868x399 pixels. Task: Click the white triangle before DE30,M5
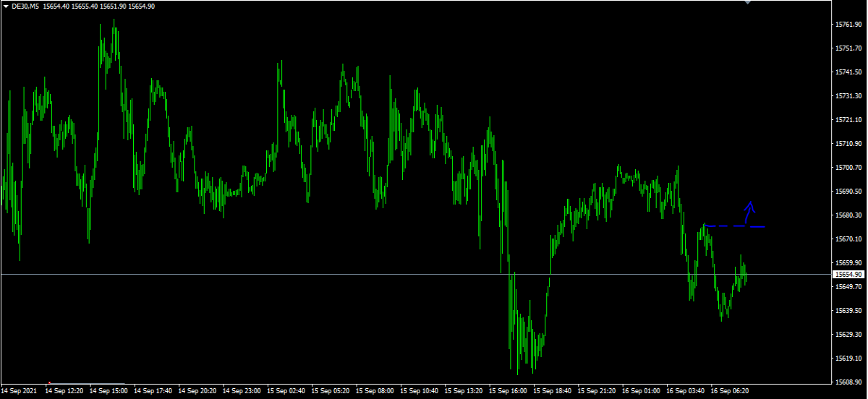pyautogui.click(x=6, y=6)
